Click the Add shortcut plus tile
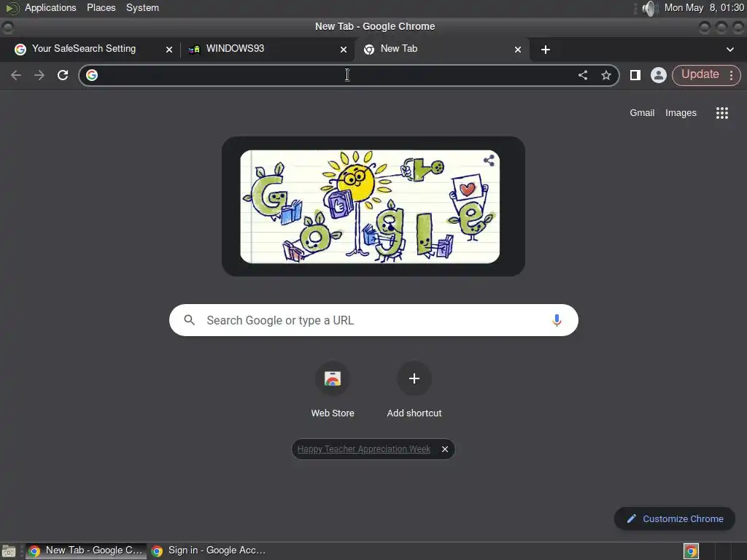 click(414, 378)
